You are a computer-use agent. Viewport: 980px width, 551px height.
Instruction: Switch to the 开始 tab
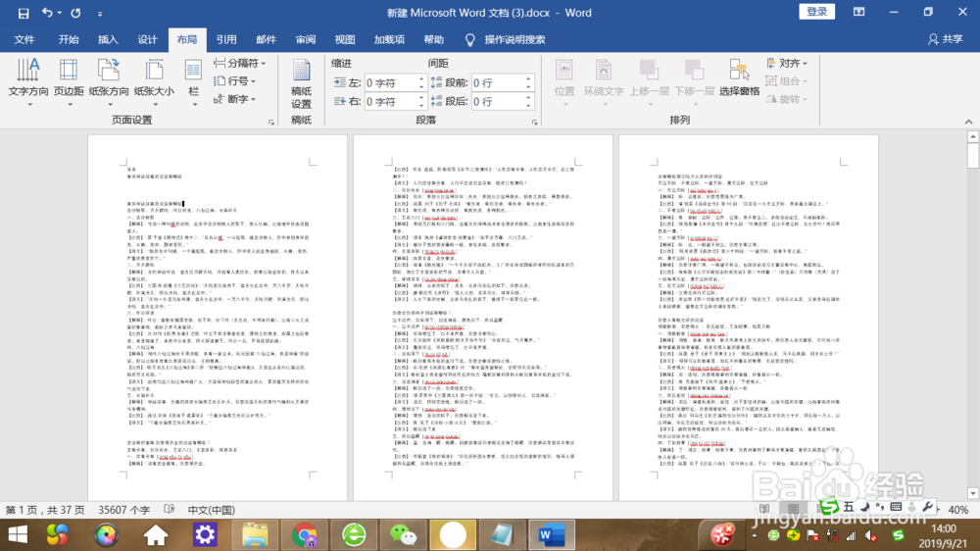tap(69, 39)
